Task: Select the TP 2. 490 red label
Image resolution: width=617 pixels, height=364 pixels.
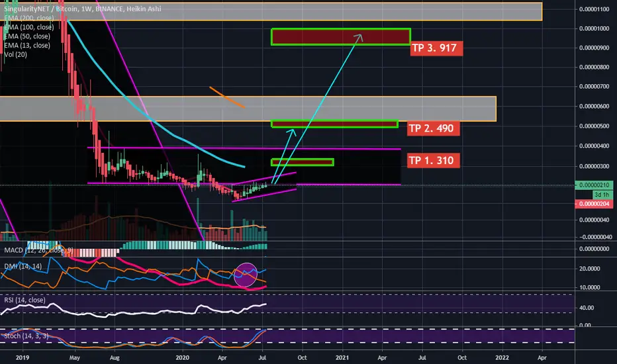Action: pyautogui.click(x=433, y=128)
